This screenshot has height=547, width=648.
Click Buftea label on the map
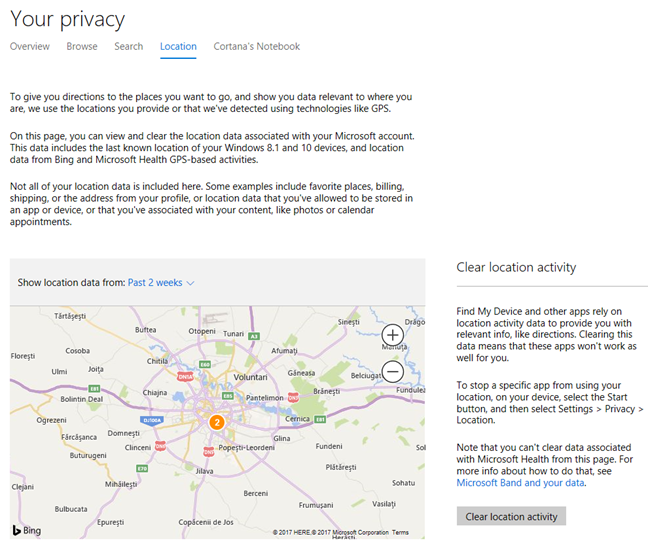[x=145, y=330]
